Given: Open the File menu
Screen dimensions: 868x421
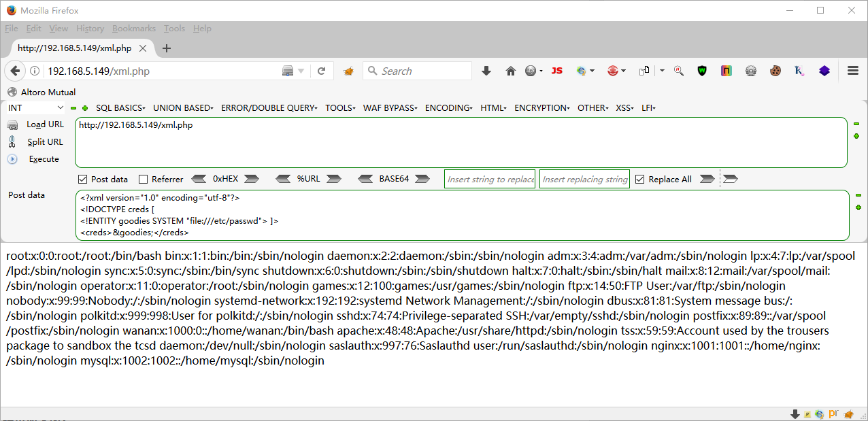Looking at the screenshot, I should 12,29.
